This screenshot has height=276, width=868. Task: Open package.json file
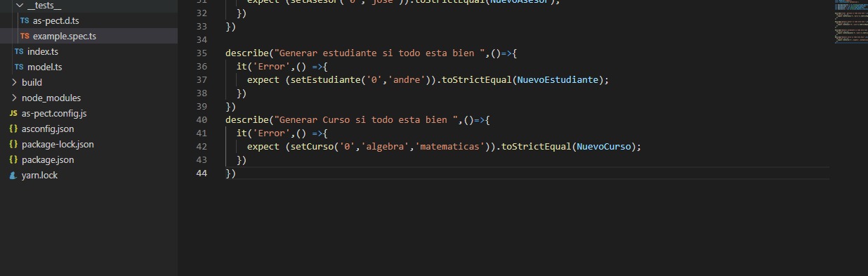click(48, 159)
